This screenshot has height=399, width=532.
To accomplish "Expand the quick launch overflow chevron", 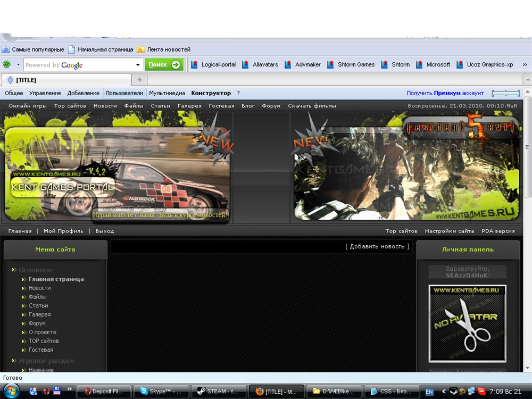I will [70, 389].
